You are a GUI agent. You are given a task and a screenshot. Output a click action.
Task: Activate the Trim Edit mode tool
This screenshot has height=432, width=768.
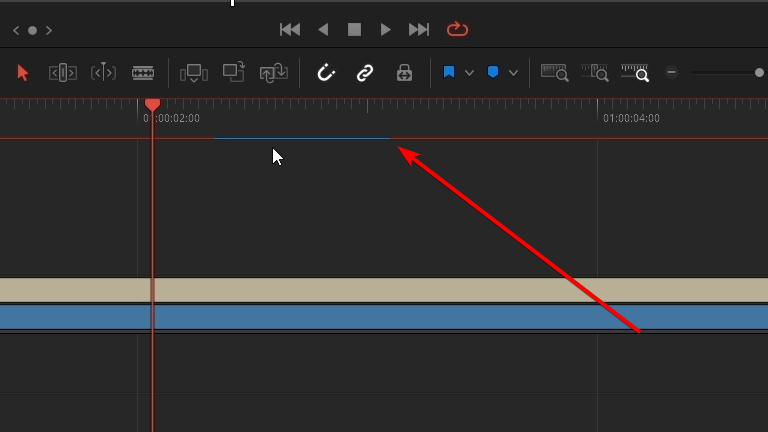(63, 73)
